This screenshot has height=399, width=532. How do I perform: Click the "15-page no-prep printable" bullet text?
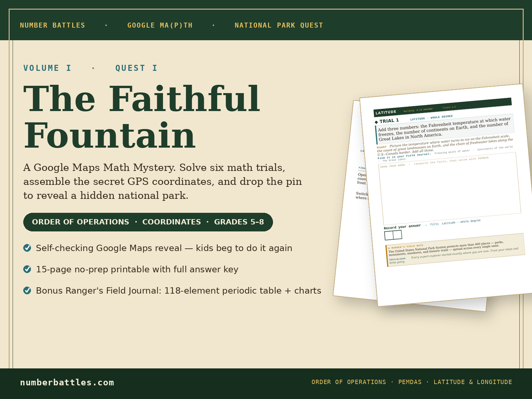(x=137, y=269)
